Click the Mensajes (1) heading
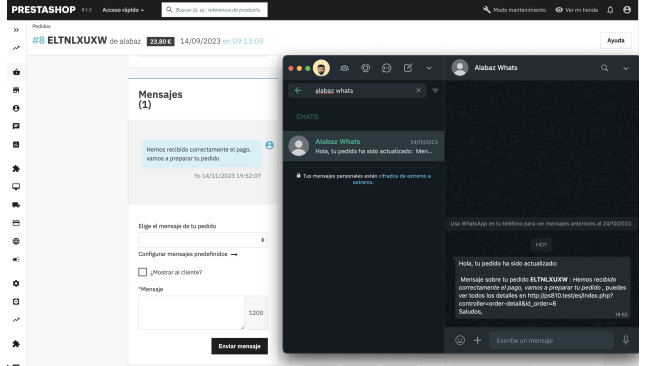The height and width of the screenshot is (366, 646). [160, 99]
